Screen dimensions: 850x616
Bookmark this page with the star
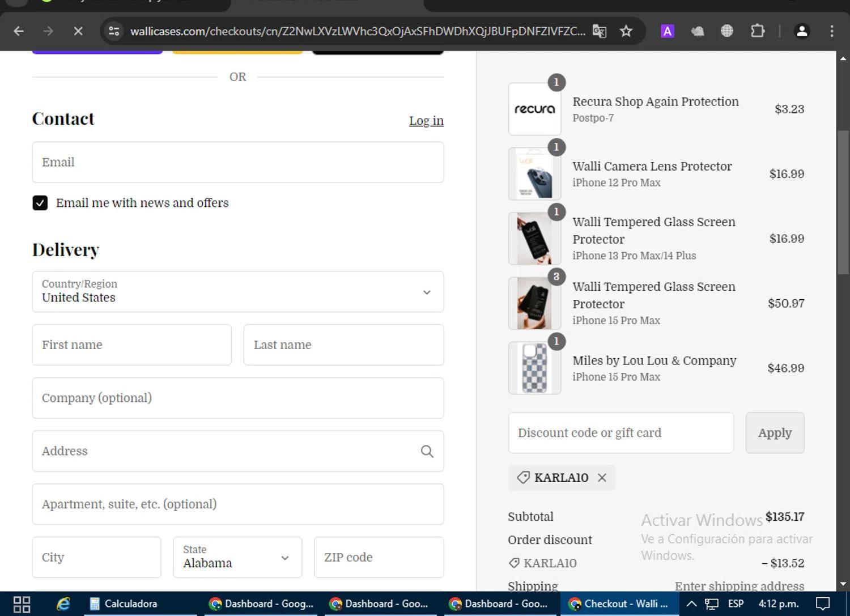tap(626, 31)
